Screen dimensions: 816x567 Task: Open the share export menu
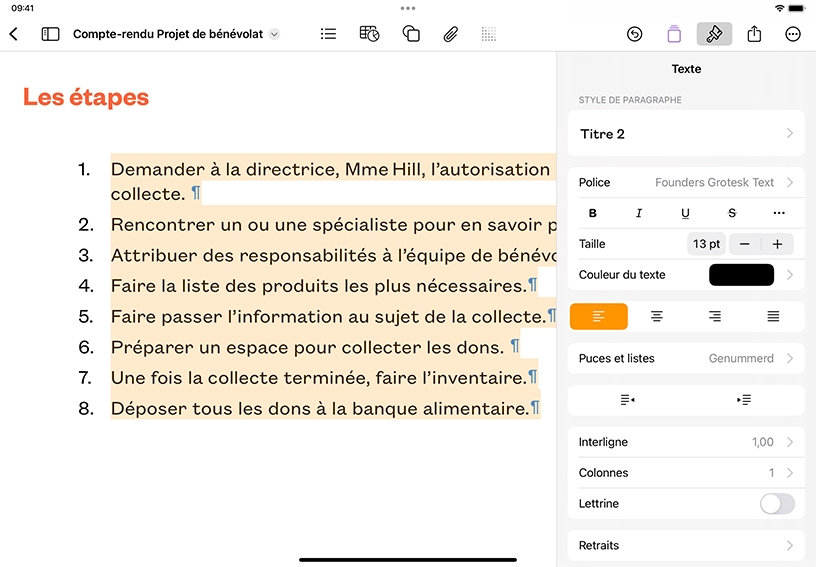tap(754, 34)
